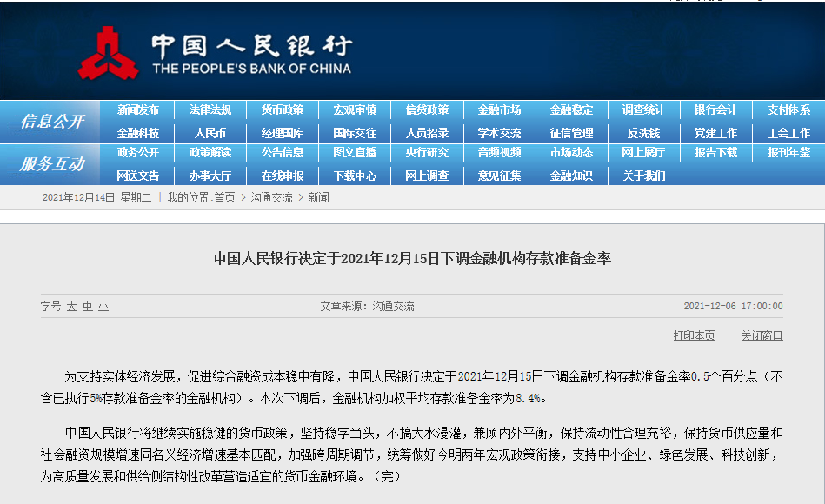Viewport: 825px width, 504px height.
Task: Select 报刊年鉴 nav item
Action: click(788, 153)
